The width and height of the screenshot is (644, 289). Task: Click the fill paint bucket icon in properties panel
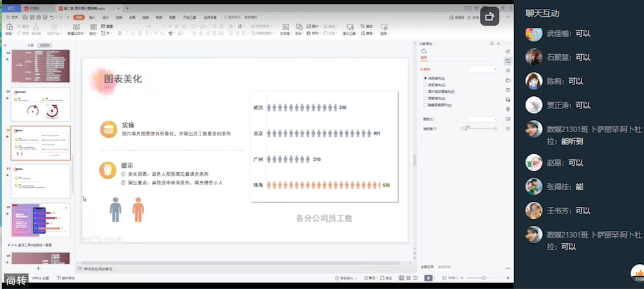(x=424, y=52)
